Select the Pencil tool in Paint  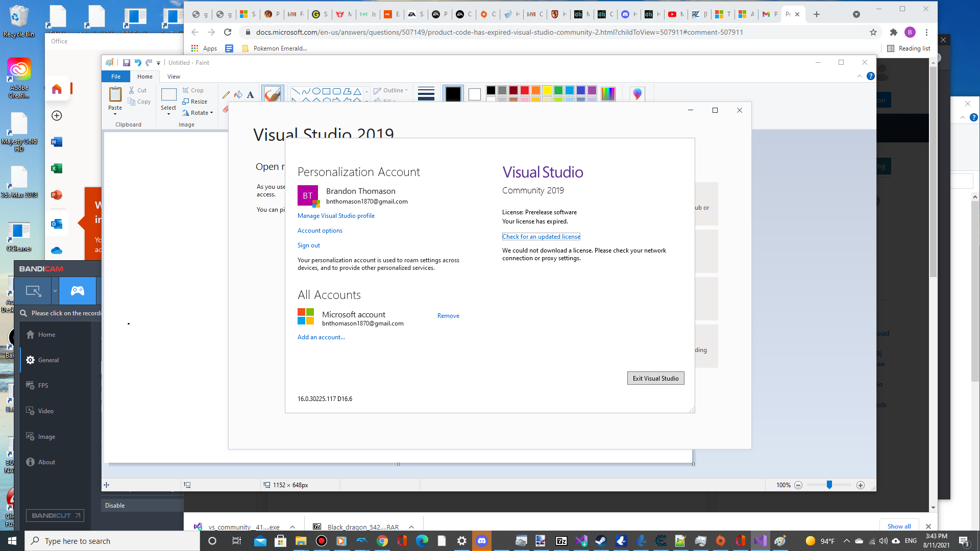[226, 95]
